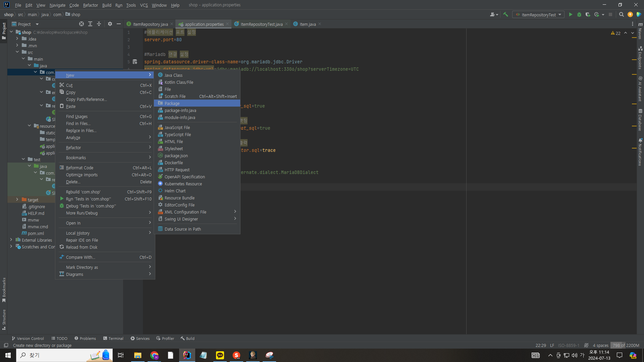
Task: Expand all nodes in Project panel
Action: click(x=90, y=24)
